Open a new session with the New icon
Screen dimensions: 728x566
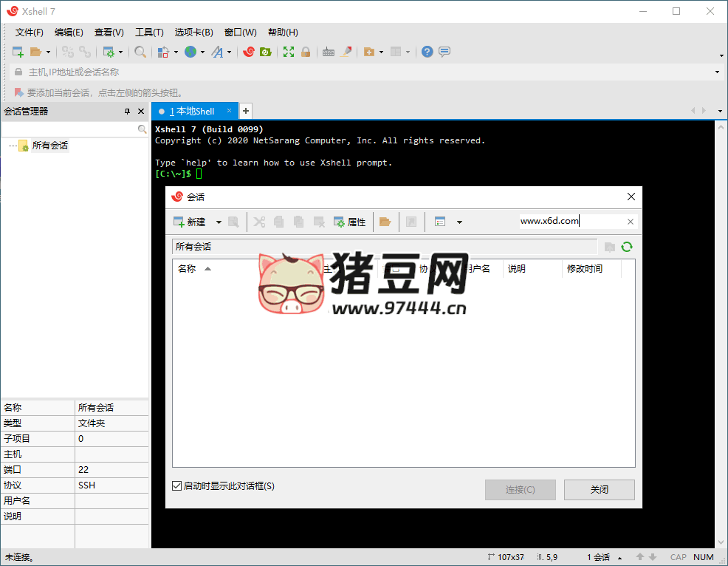(x=16, y=52)
